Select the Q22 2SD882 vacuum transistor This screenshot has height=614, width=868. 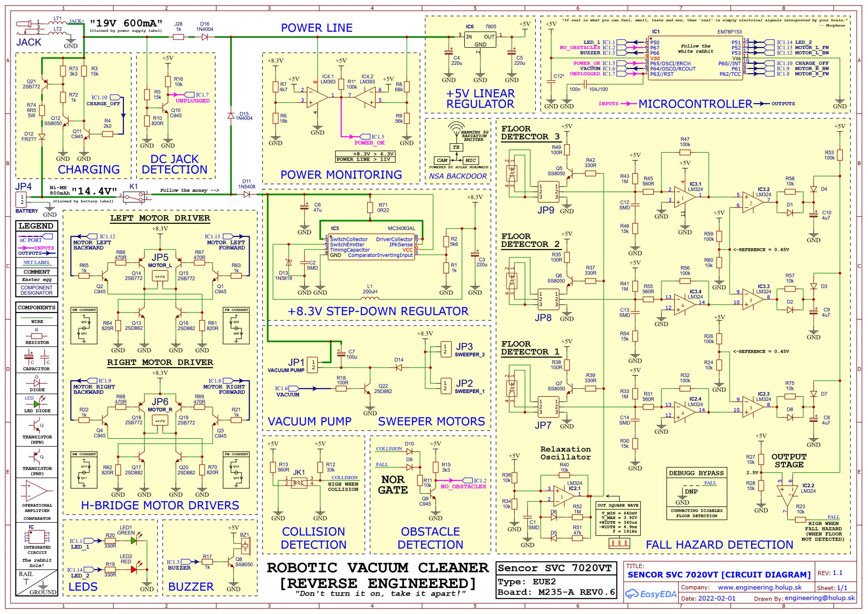point(368,389)
